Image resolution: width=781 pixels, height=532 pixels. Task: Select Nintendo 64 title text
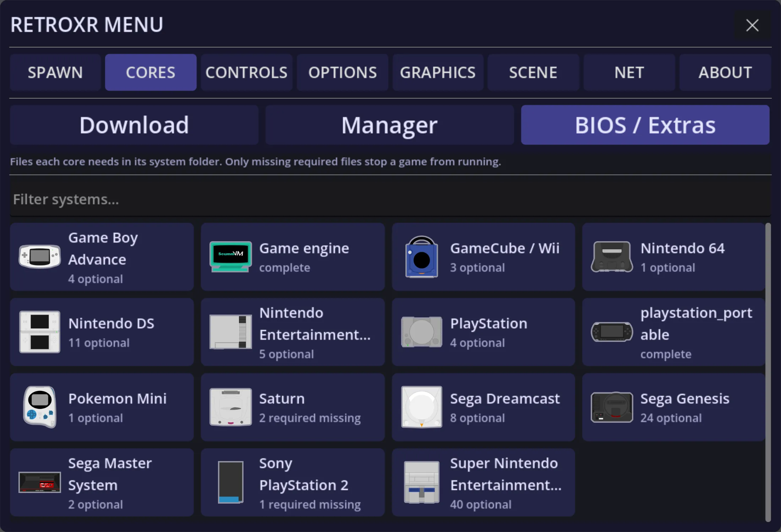point(682,248)
